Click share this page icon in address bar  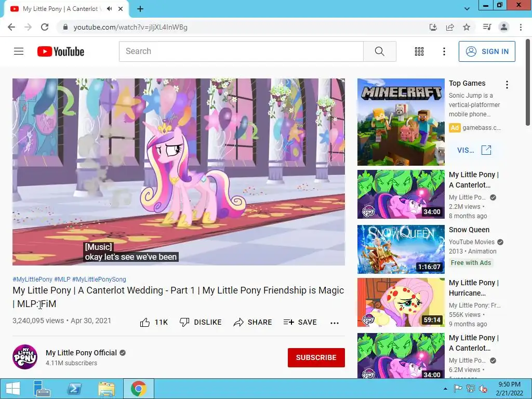click(450, 27)
